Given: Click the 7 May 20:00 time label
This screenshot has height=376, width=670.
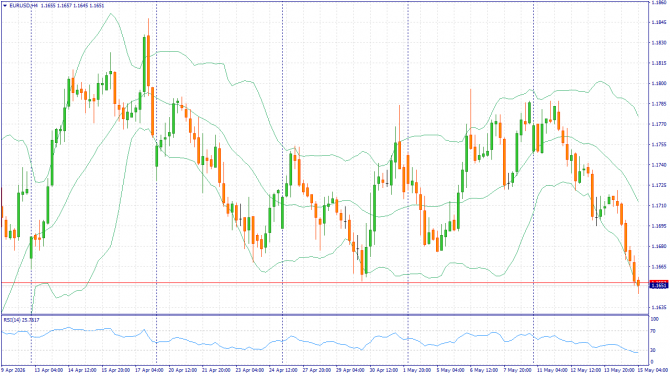Looking at the screenshot, I should pyautogui.click(x=517, y=370).
